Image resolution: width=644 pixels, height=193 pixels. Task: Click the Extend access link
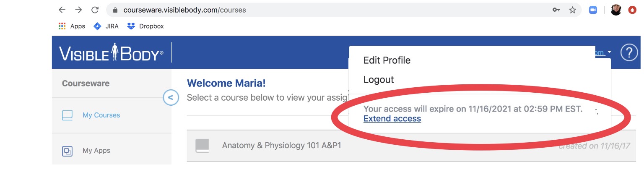click(x=392, y=119)
